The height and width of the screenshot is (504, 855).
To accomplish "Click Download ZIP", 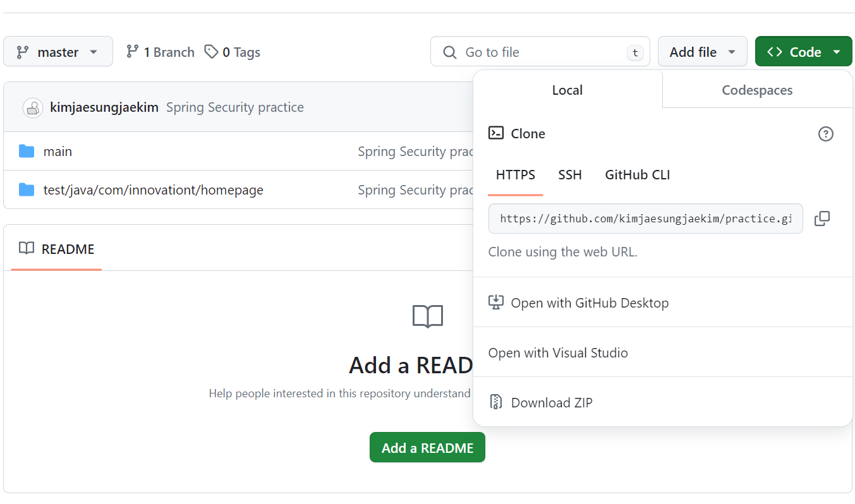I will coord(663,402).
